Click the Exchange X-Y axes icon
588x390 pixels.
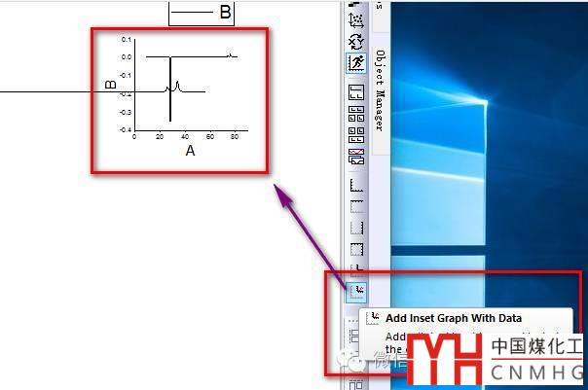356,41
